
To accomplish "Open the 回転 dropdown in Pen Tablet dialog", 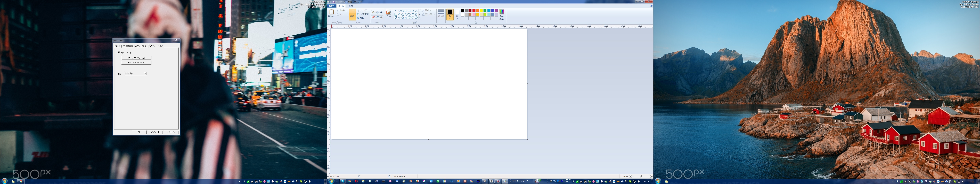I will pyautogui.click(x=145, y=74).
